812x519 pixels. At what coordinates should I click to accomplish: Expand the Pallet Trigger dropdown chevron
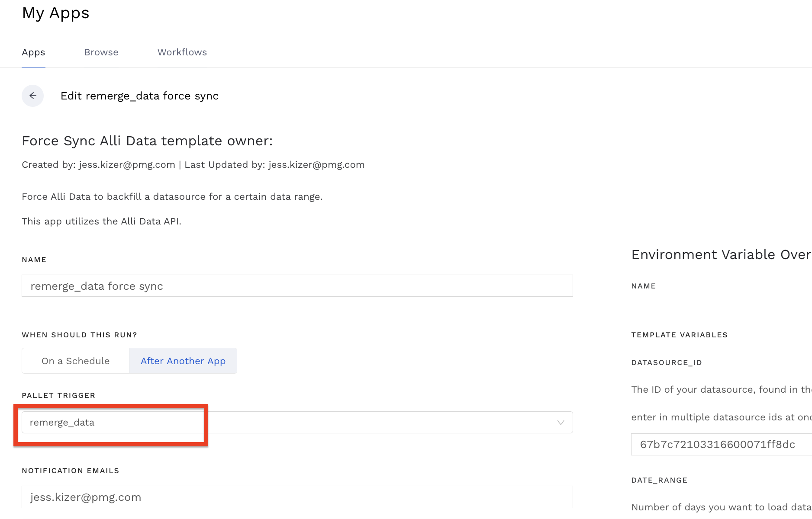click(x=561, y=423)
